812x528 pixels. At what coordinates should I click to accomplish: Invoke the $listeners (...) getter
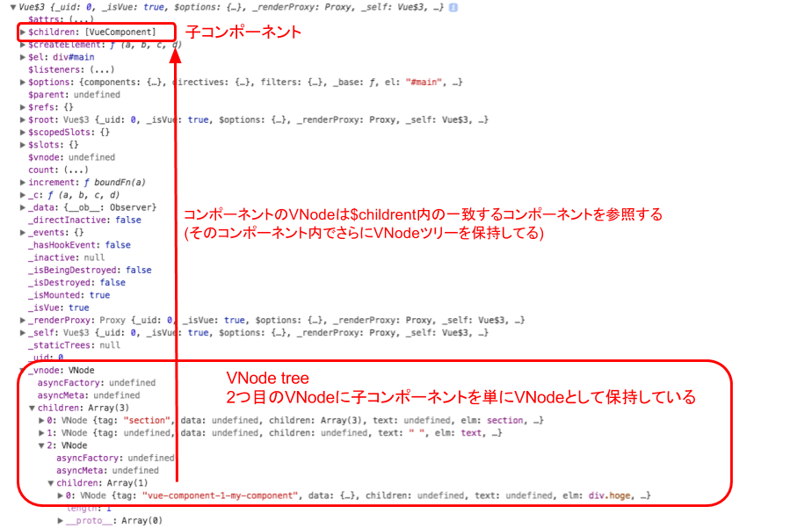(102, 69)
